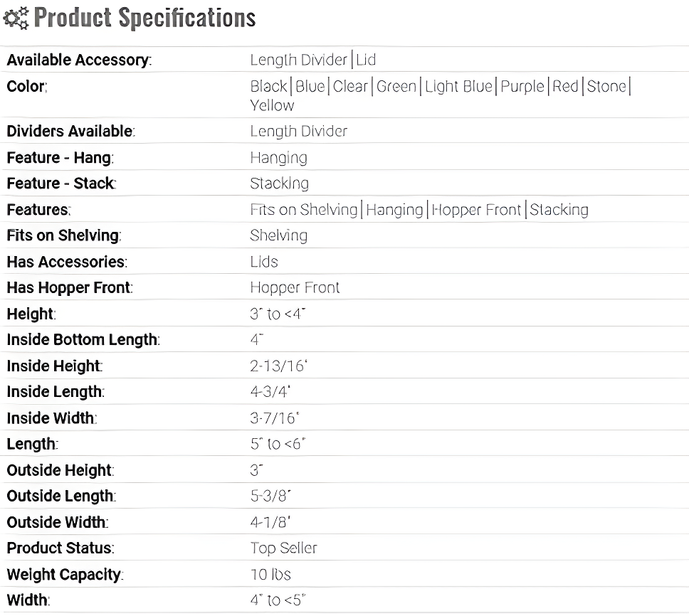Choose the Black color option
The height and width of the screenshot is (616, 689).
[268, 86]
